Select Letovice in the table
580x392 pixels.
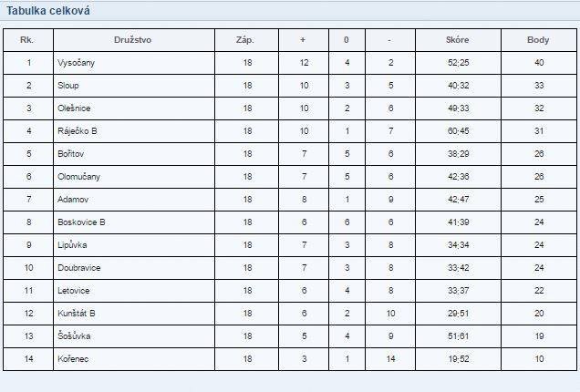74,291
